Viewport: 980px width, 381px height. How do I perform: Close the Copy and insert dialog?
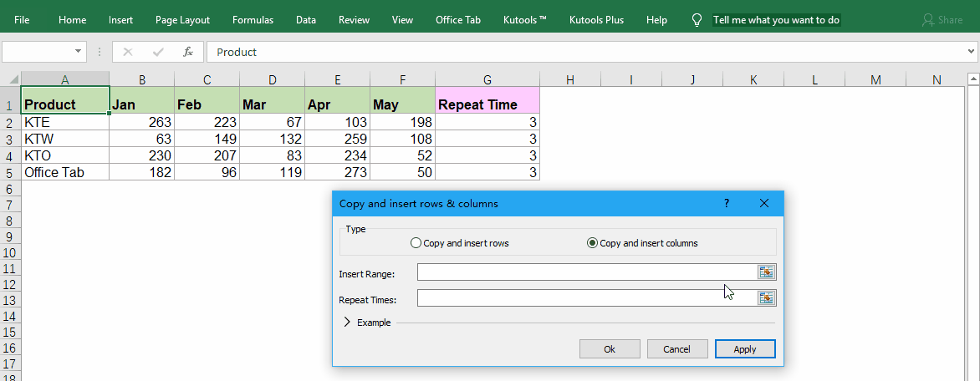pos(763,203)
